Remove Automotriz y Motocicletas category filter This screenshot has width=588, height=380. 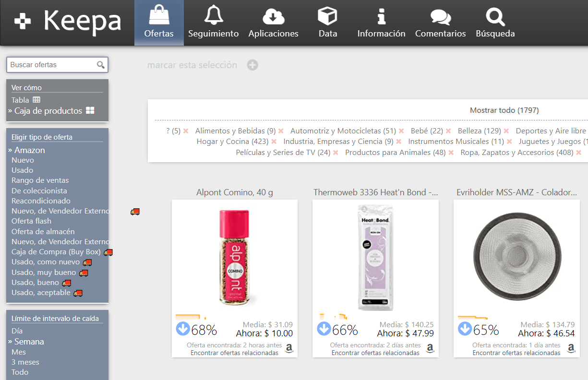[x=401, y=131]
